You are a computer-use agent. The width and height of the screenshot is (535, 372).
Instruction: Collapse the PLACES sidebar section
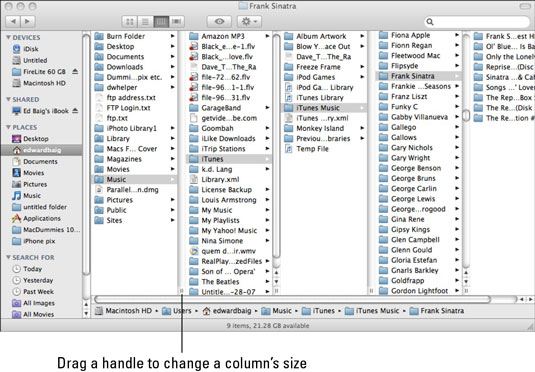8,127
